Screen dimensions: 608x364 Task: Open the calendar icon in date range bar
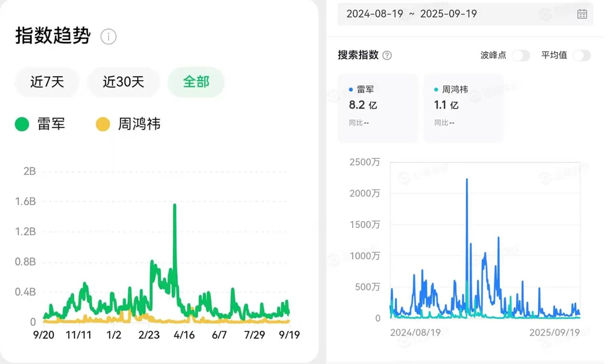[x=581, y=14]
